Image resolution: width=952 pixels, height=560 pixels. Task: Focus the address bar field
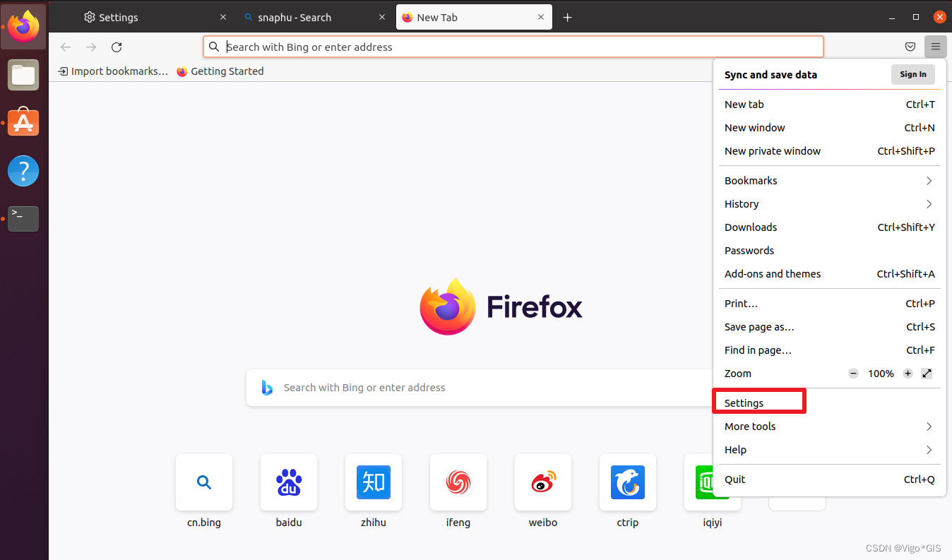(513, 47)
